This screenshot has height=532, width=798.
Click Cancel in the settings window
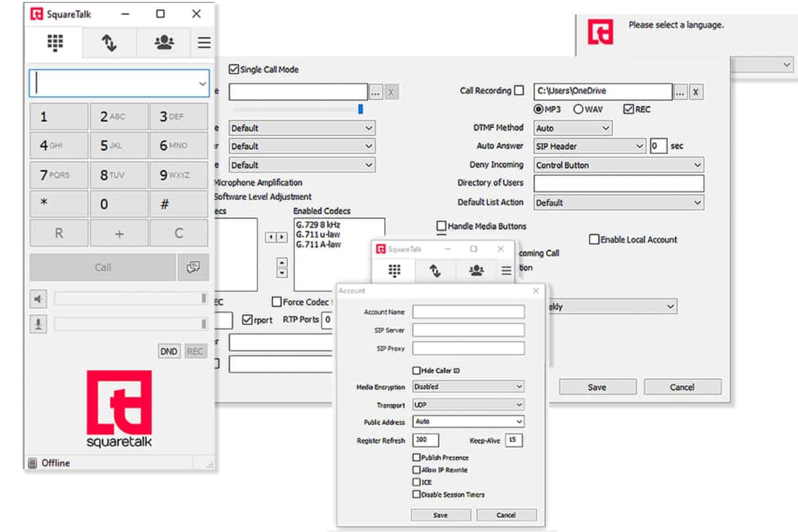pos(682,387)
